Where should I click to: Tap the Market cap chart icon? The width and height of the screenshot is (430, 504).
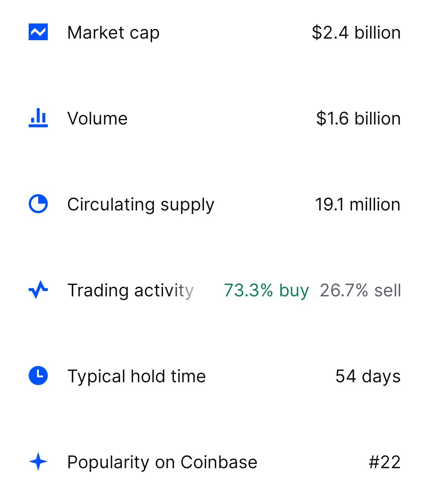click(38, 32)
